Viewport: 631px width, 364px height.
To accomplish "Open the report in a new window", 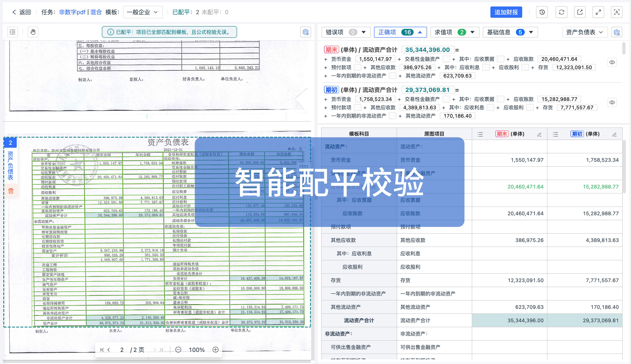I will 580,12.
